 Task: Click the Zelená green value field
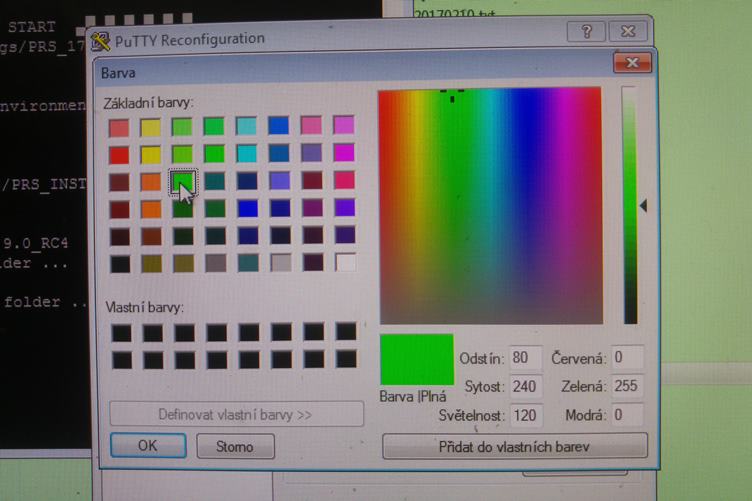tap(627, 386)
